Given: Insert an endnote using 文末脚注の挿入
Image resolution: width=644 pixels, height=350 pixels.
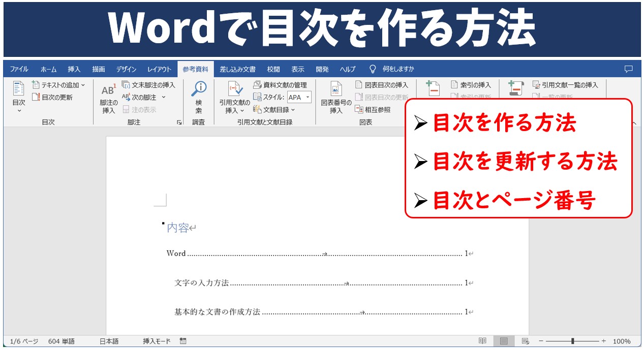Looking at the screenshot, I should (148, 85).
